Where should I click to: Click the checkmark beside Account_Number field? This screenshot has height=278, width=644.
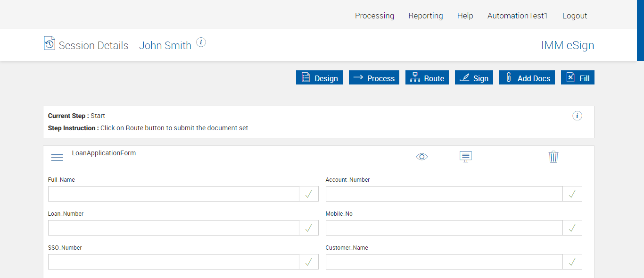(572, 194)
